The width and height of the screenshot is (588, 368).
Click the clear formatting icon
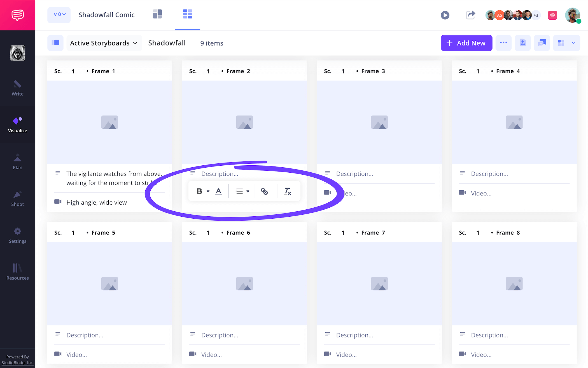287,191
